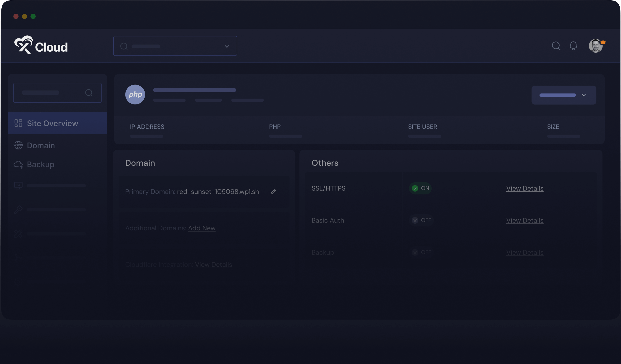Toggle the Basic Auth OFF status badge
The image size is (621, 364).
tap(421, 220)
